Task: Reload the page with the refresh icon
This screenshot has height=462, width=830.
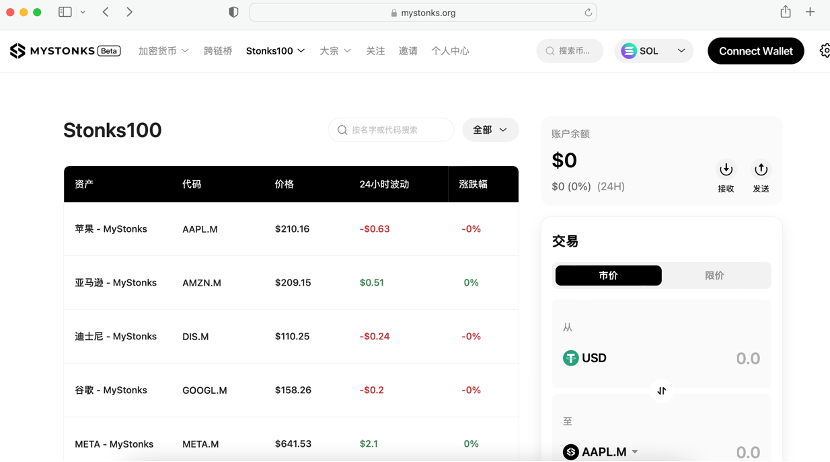Action: (588, 13)
